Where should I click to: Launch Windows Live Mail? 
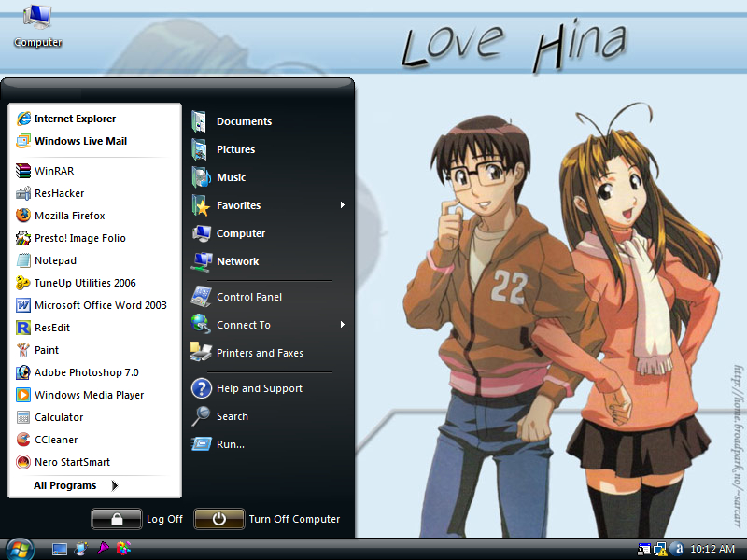[72, 141]
